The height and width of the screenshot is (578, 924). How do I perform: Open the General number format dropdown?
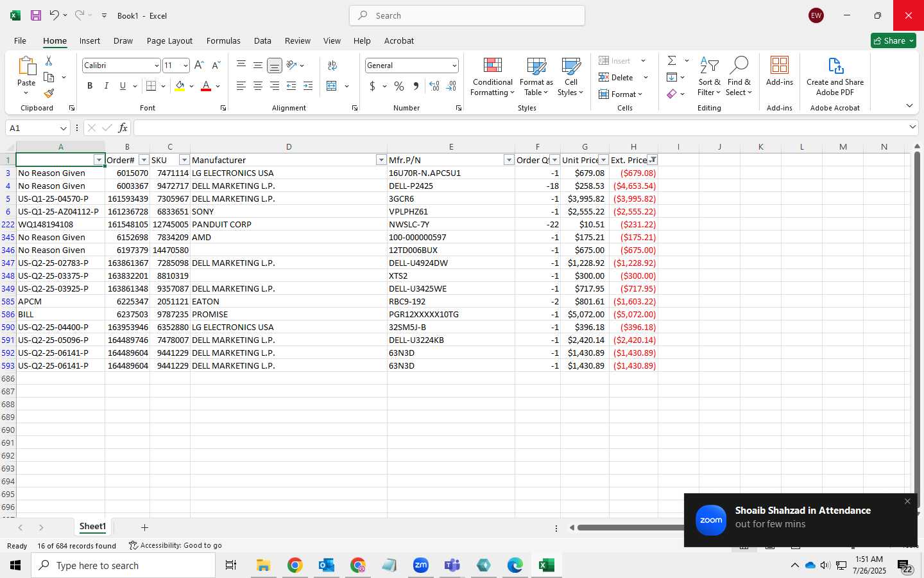coord(454,66)
